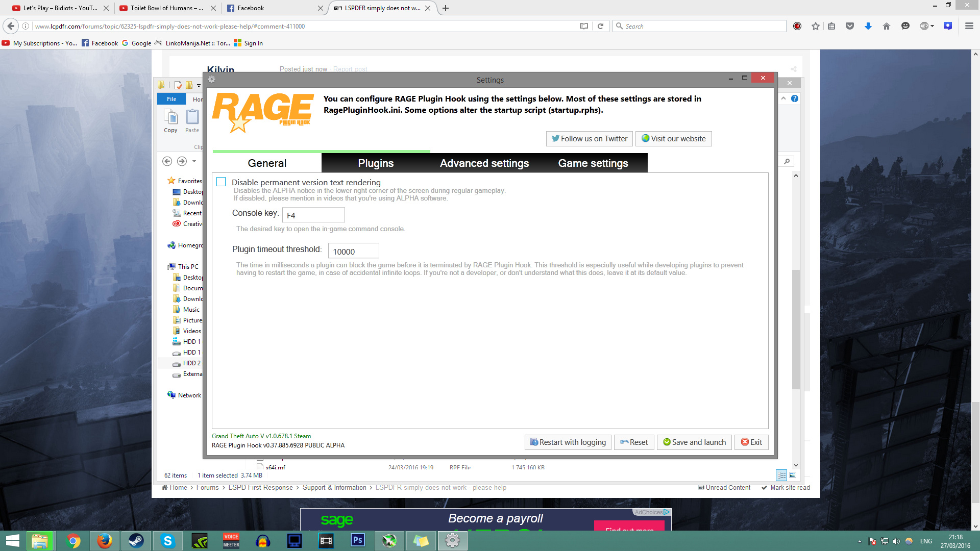Click Restart with logging button
This screenshot has height=551, width=980.
coord(568,442)
